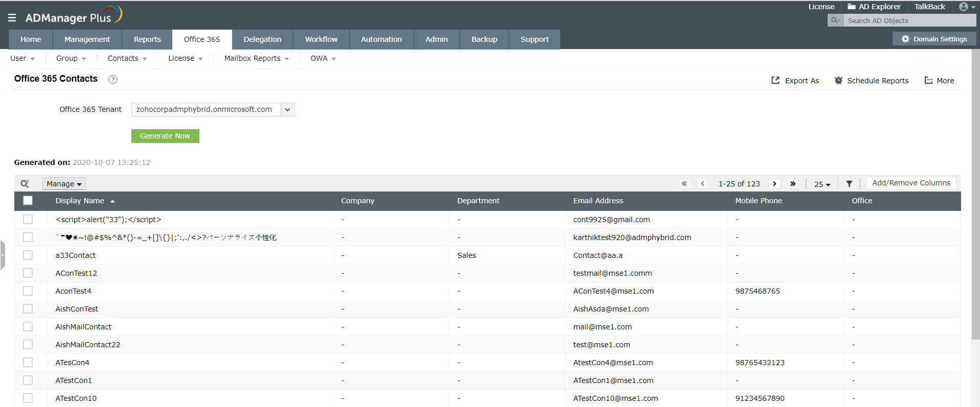Open Domain Settings

coord(935,39)
